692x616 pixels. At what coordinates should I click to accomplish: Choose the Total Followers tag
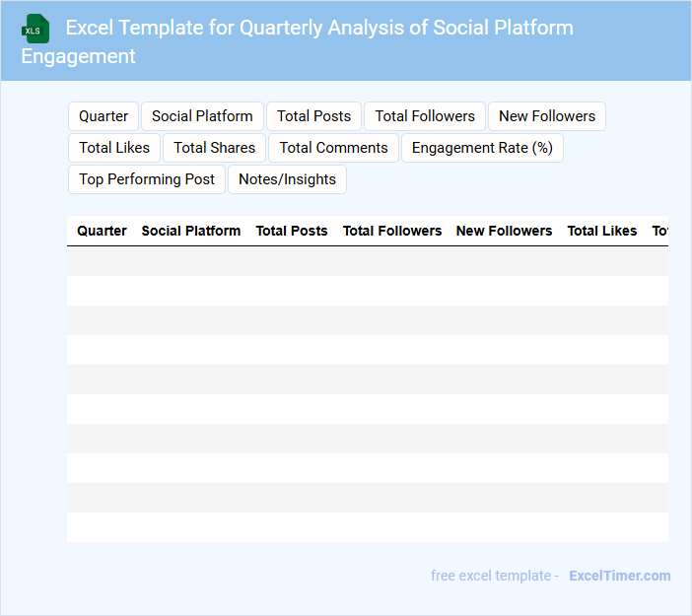[425, 116]
